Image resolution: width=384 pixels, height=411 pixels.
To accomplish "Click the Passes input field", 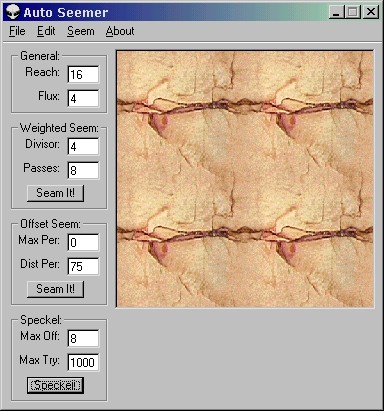I will coord(83,170).
